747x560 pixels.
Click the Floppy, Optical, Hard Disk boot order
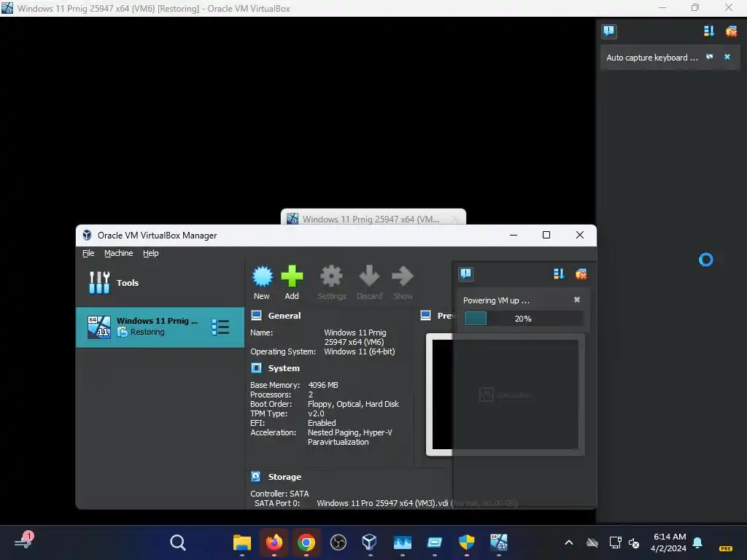pos(353,404)
